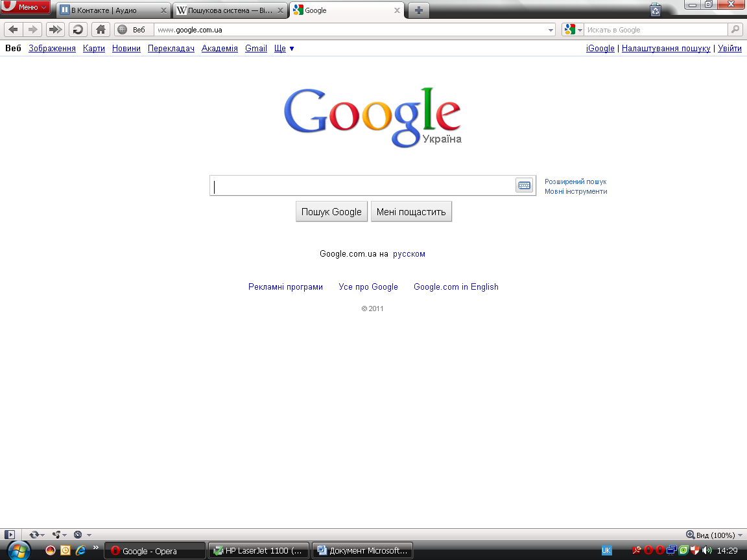Expand the Вид (100%) zoom dropdown arrow
Image resolution: width=747 pixels, height=560 pixels.
740,535
